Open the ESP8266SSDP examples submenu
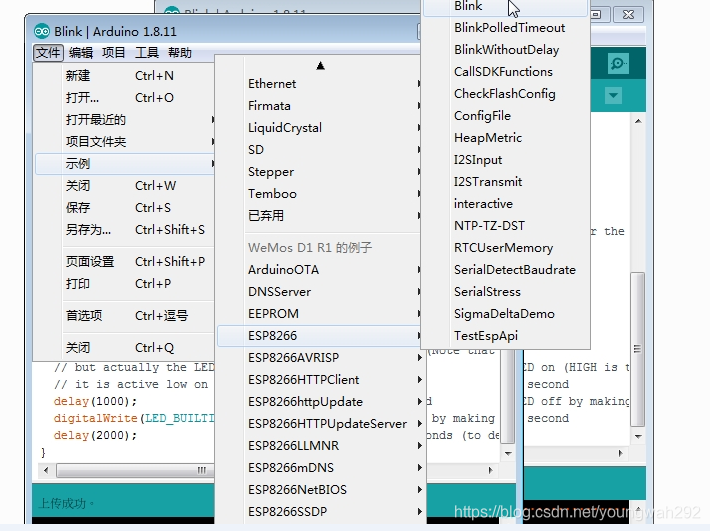Viewport: 710px width, 531px height. (319, 512)
